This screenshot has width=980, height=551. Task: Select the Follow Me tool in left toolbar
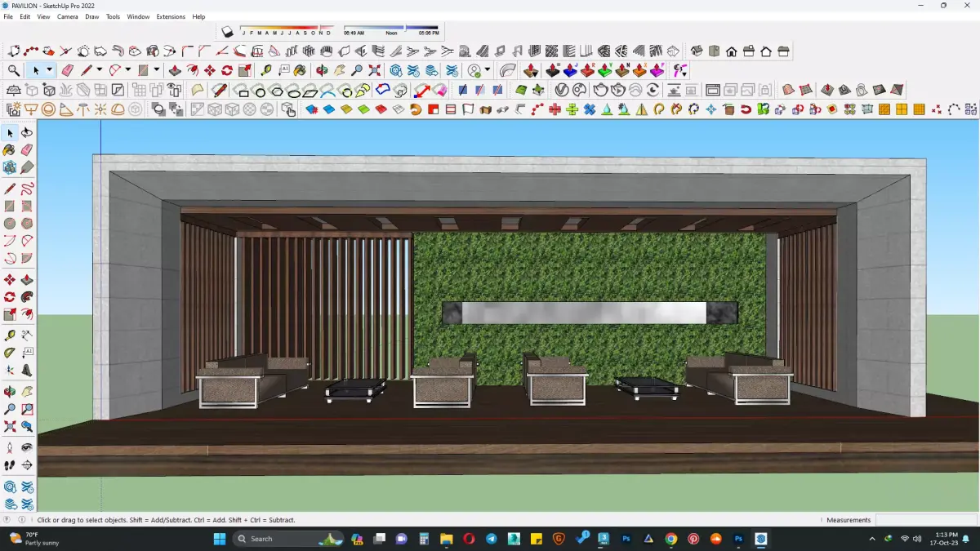(27, 296)
